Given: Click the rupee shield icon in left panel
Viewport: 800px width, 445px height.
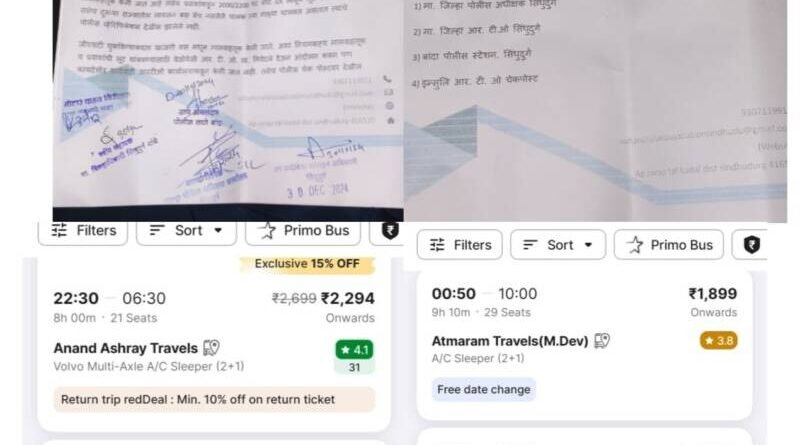Looking at the screenshot, I should pyautogui.click(x=390, y=231).
